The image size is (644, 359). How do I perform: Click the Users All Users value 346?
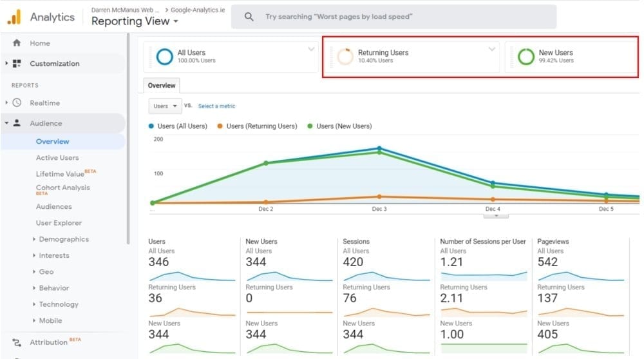click(x=158, y=262)
